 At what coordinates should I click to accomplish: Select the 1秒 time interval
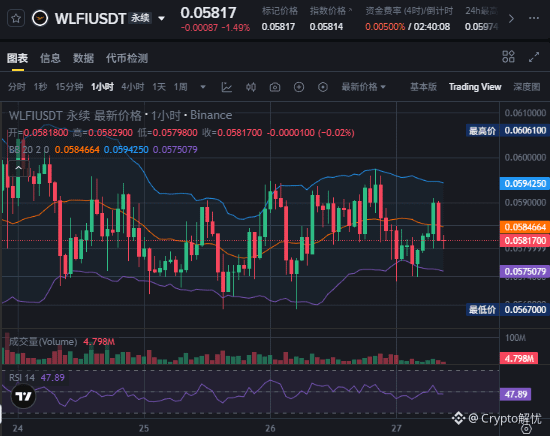40,87
